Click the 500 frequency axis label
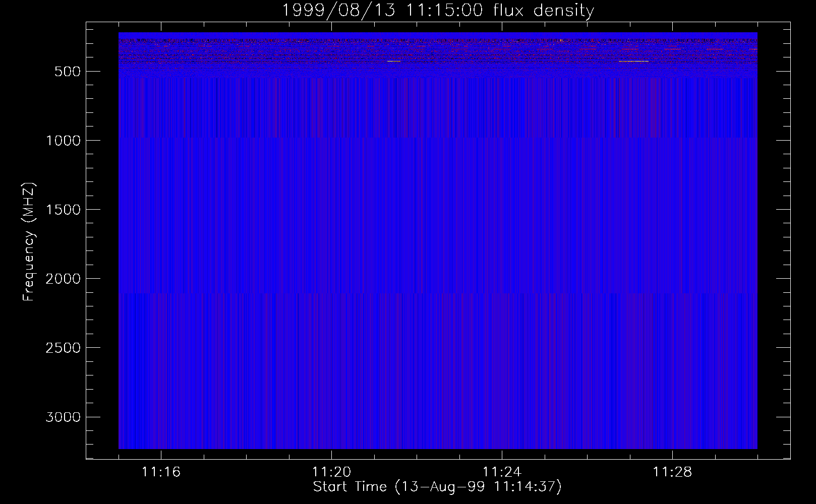The height and width of the screenshot is (504, 816). click(x=67, y=72)
